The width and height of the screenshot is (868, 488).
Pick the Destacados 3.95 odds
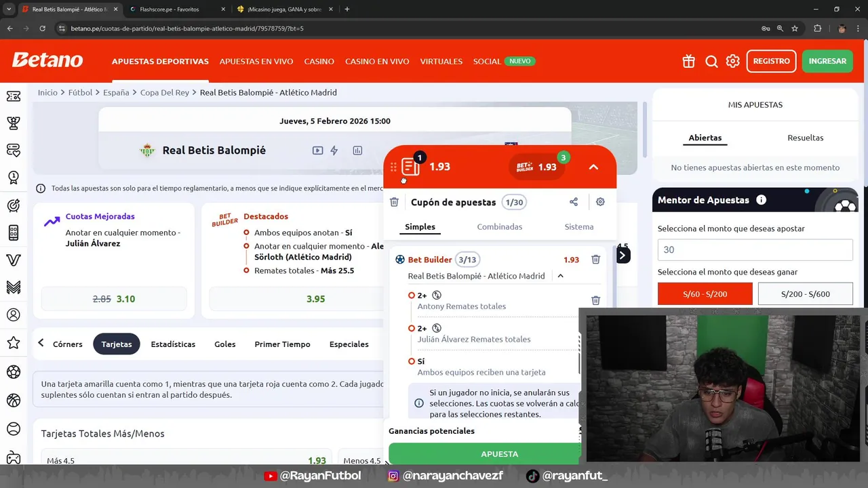click(315, 299)
